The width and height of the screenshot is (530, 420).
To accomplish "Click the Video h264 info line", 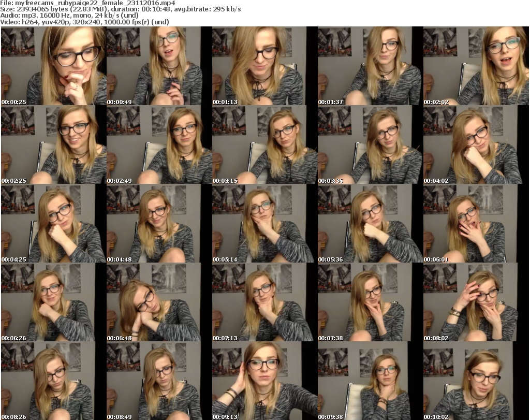I will [84, 22].
